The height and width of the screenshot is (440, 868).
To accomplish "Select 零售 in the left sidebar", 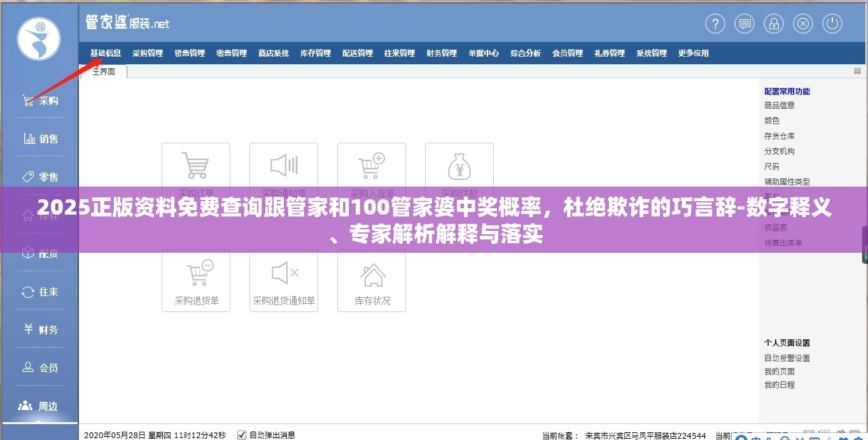I will tap(39, 177).
